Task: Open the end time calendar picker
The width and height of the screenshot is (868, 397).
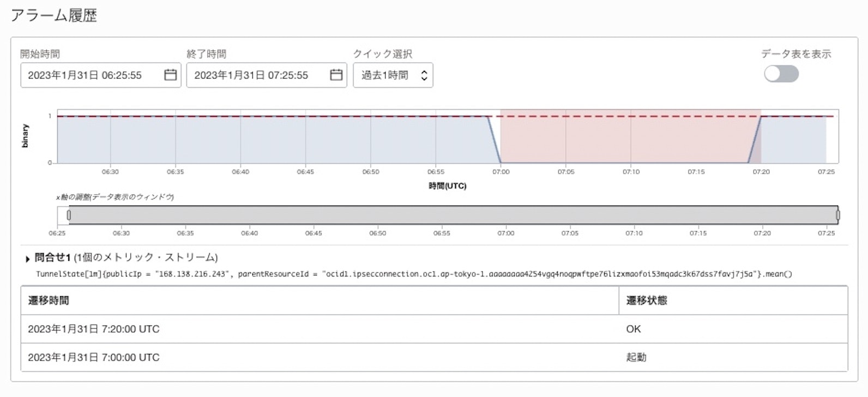Action: coord(336,75)
